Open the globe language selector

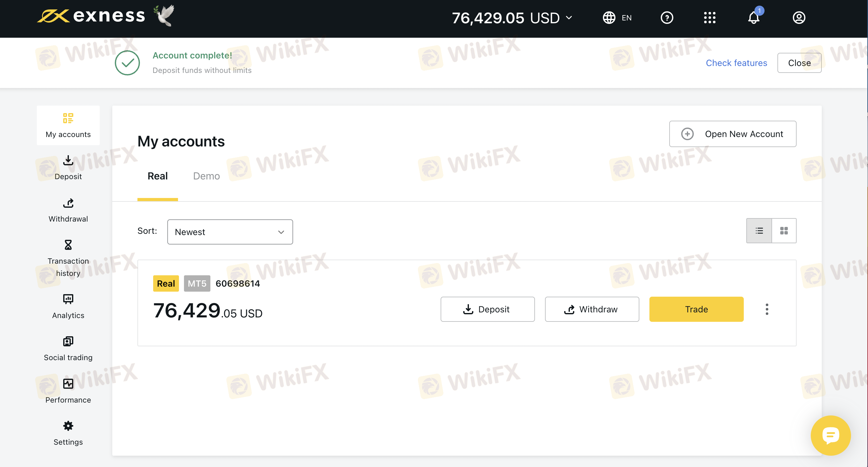[609, 18]
